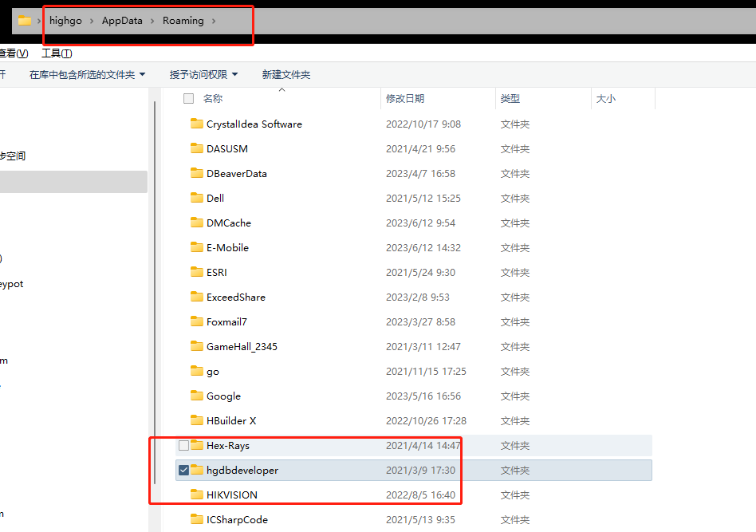The height and width of the screenshot is (532, 756).
Task: Expand the chevron after Roaming in the path
Action: tap(214, 21)
